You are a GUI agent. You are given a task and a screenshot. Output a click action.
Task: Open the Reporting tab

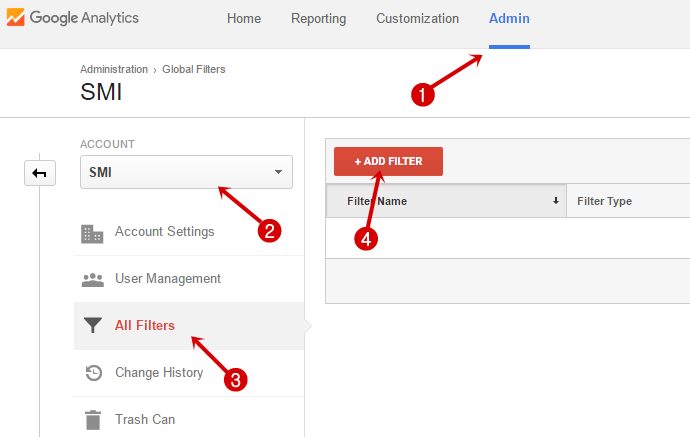coord(319,18)
